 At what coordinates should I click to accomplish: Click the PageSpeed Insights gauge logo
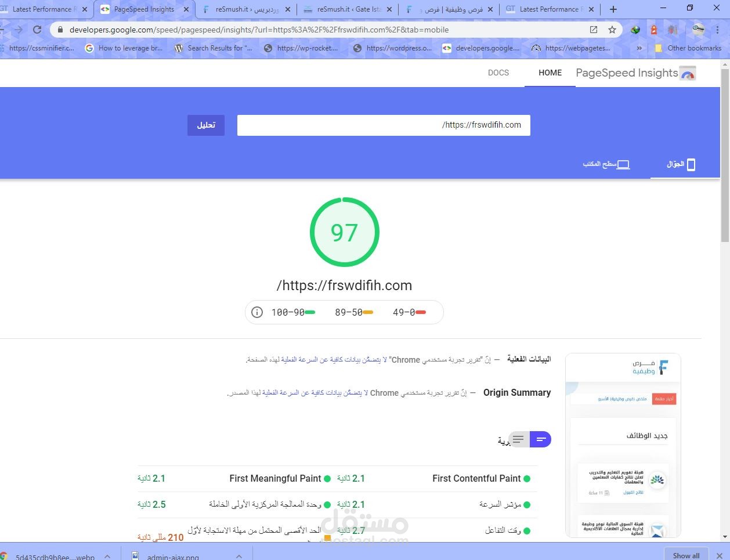(x=688, y=73)
